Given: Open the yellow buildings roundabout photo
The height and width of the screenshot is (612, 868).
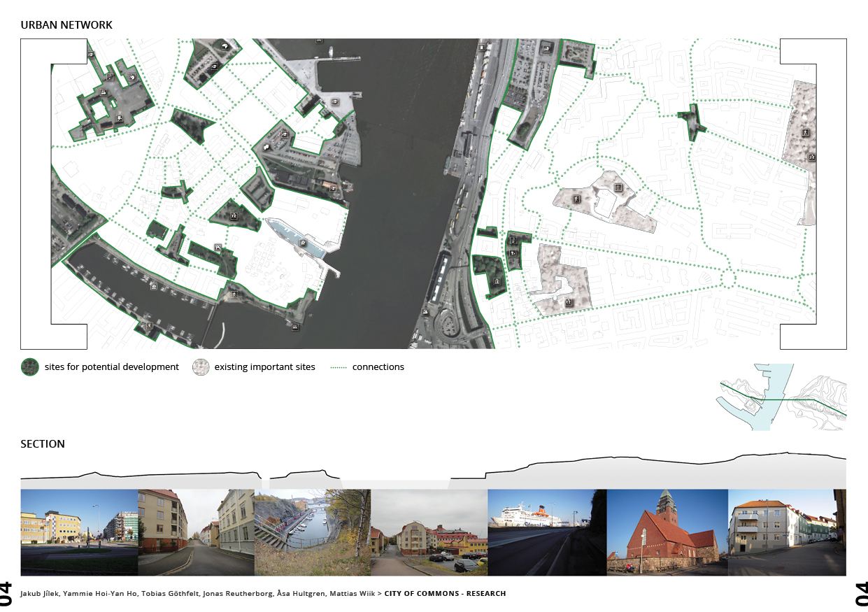Looking at the screenshot, I should pyautogui.click(x=79, y=532).
